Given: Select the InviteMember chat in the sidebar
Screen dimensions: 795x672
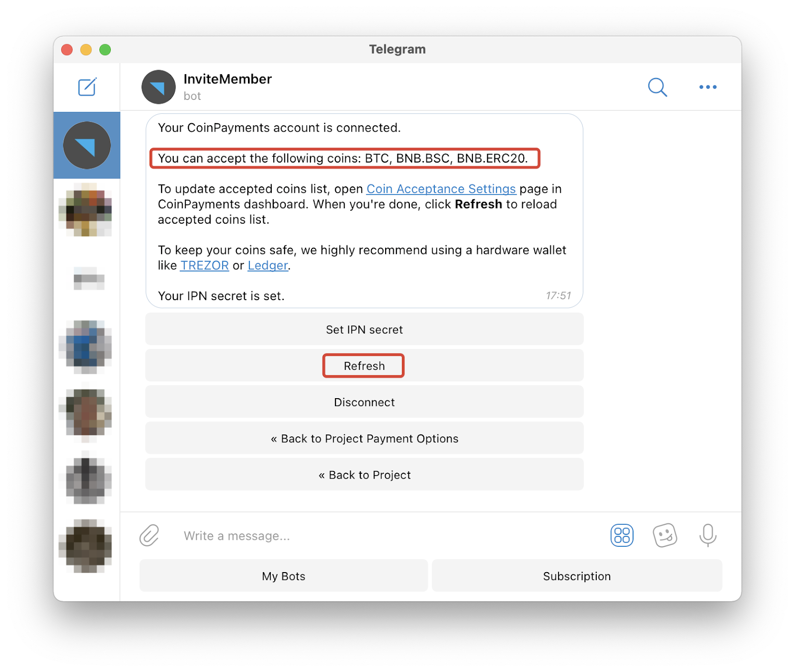Looking at the screenshot, I should tap(87, 145).
